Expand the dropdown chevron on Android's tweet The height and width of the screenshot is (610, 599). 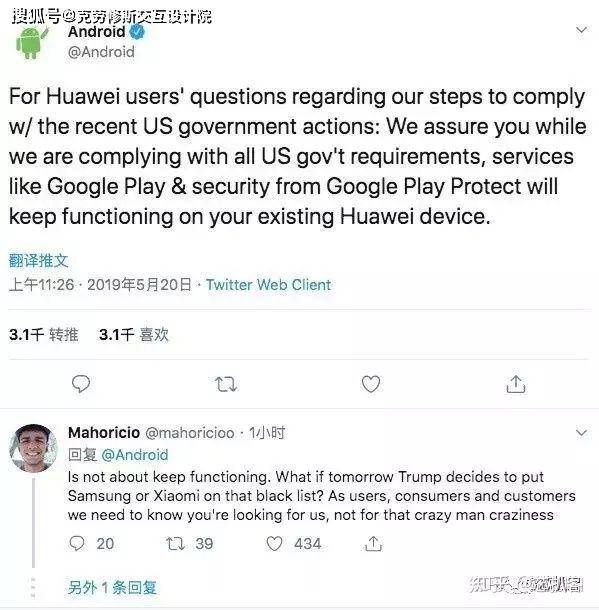tap(581, 30)
